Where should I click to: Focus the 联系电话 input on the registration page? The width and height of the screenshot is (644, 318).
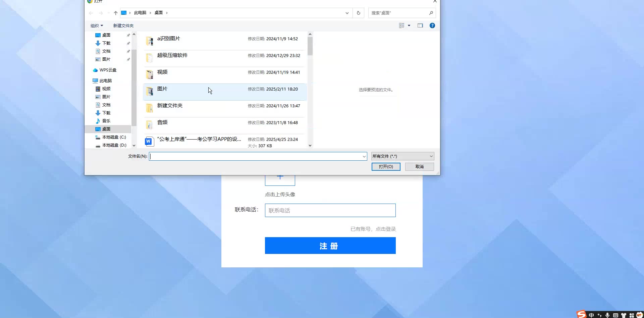330,210
